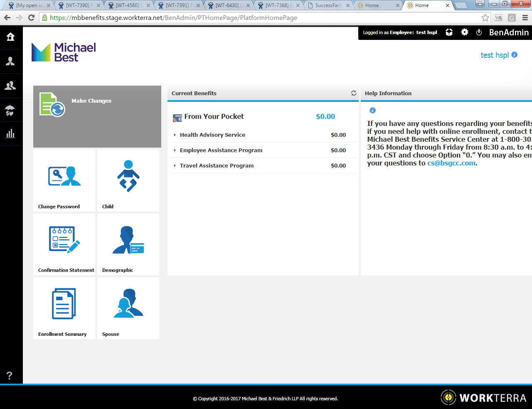
Task: Click the cs@bsgcc.com email link
Action: coord(451,163)
